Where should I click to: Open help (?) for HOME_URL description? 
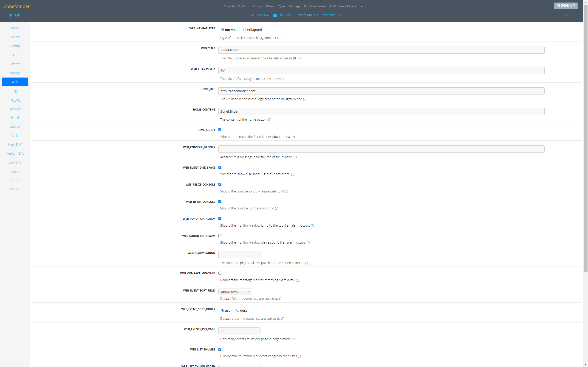(x=304, y=99)
